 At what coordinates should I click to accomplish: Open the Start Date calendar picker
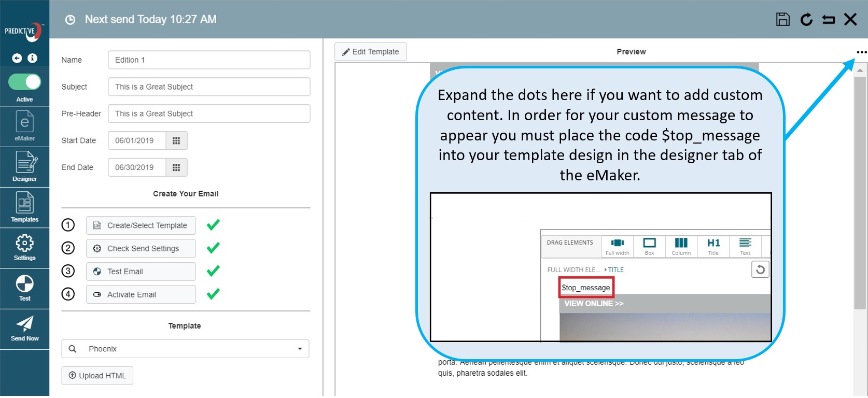click(176, 140)
